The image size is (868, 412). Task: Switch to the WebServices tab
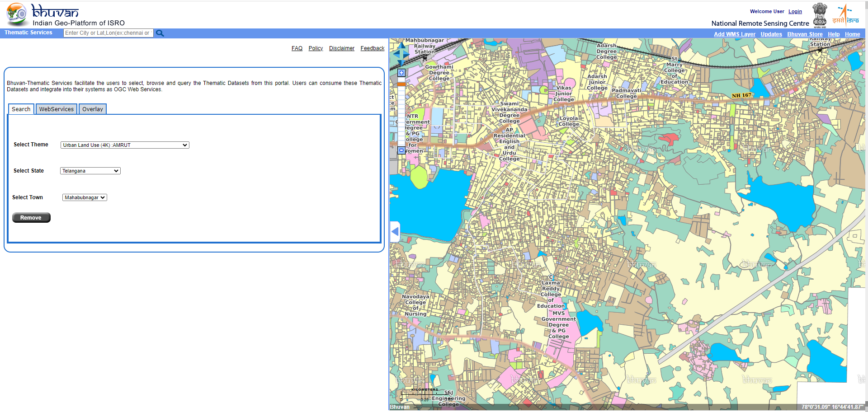coord(57,109)
